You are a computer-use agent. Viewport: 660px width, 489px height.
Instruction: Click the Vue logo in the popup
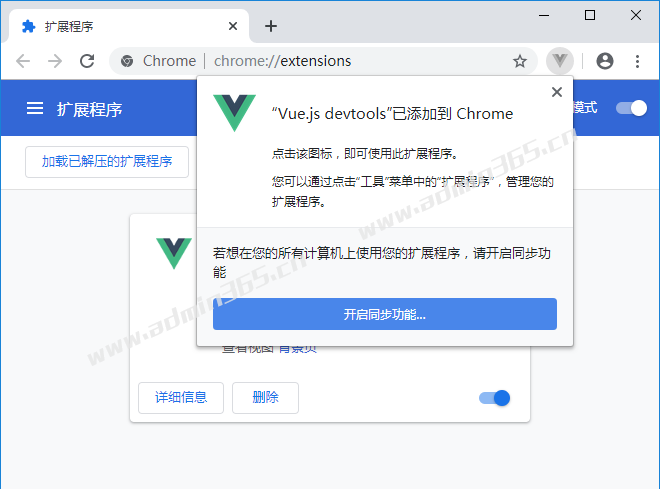[x=234, y=113]
